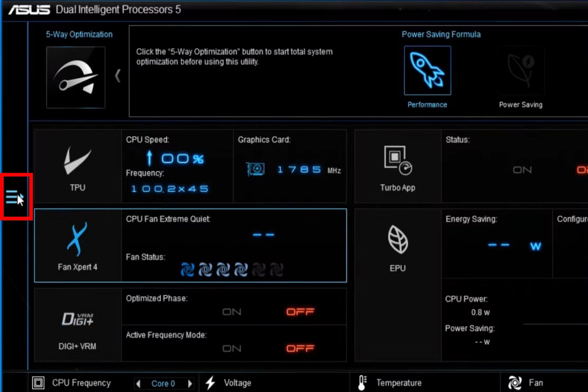The height and width of the screenshot is (392, 588).
Task: Open the TPU module icon
Action: 78,160
